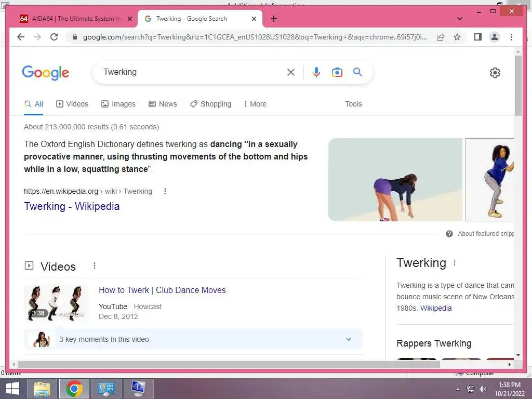This screenshot has height=399, width=532.
Task: Go back to the previous page
Action: tap(21, 37)
